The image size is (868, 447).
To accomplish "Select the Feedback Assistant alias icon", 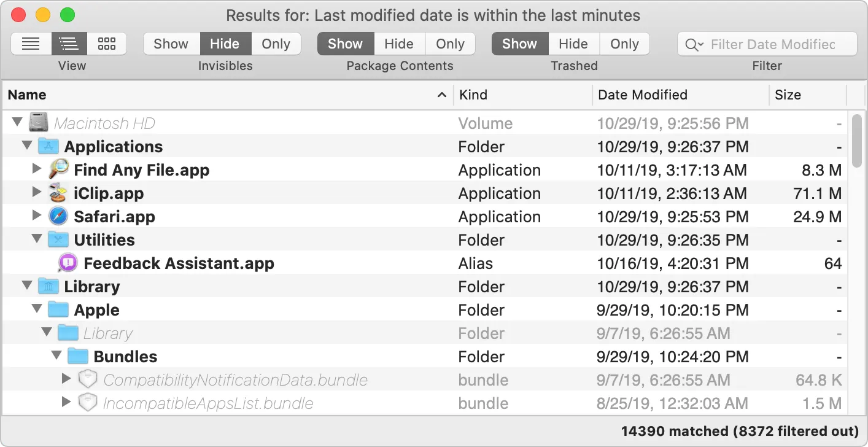I will coord(67,263).
